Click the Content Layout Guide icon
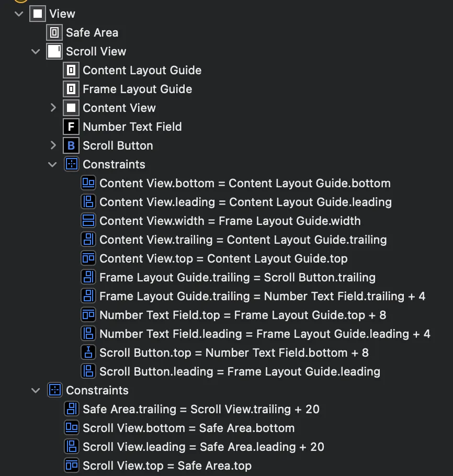The height and width of the screenshot is (476, 453). click(x=71, y=70)
